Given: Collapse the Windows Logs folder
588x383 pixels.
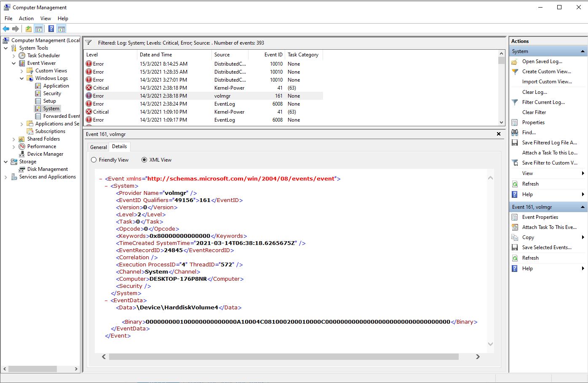Looking at the screenshot, I should coord(21,78).
